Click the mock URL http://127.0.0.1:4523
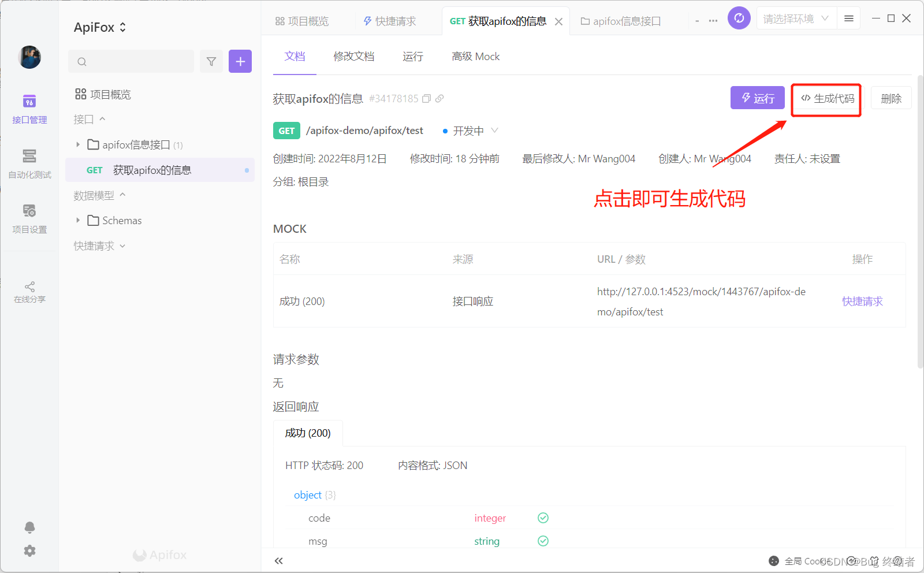924x573 pixels. point(701,302)
